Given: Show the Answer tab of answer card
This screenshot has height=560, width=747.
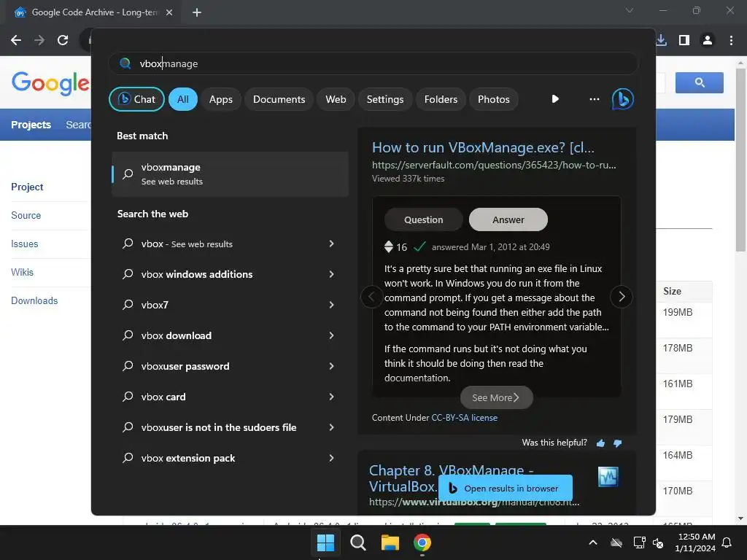Looking at the screenshot, I should 508,220.
